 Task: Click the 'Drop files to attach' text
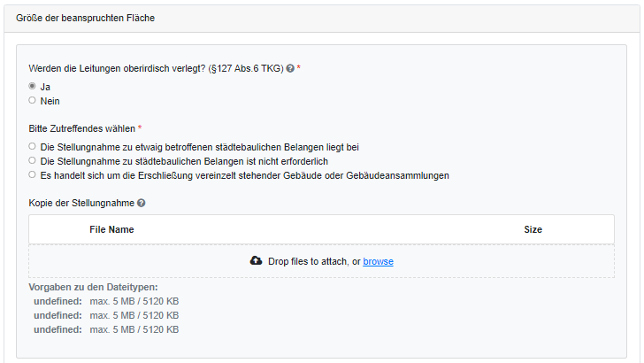click(308, 261)
